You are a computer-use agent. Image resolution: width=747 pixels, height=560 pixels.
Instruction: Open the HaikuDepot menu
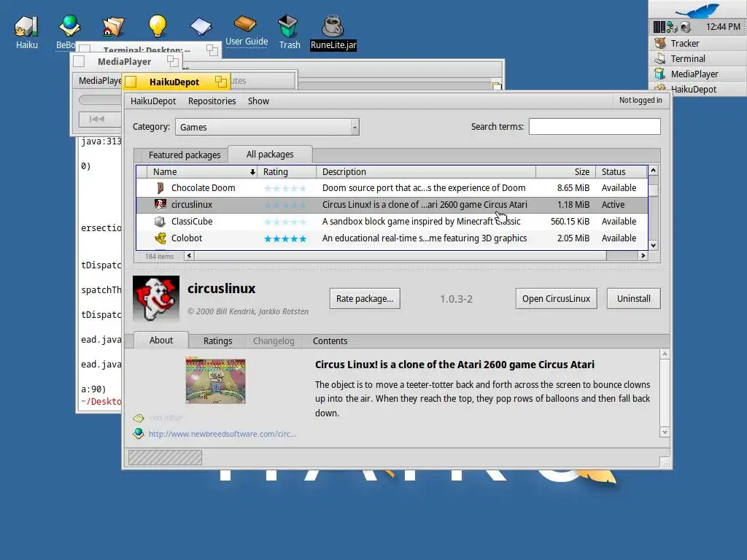coord(153,101)
